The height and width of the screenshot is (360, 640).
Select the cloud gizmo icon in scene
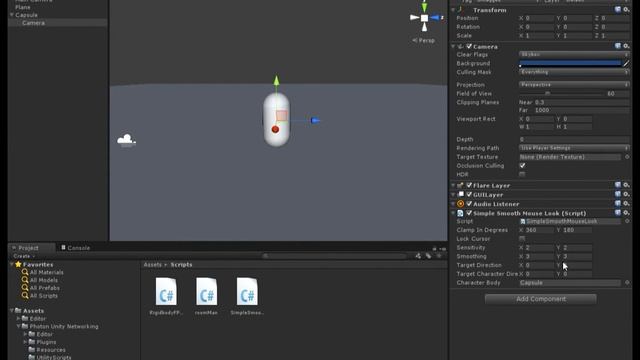tap(127, 140)
